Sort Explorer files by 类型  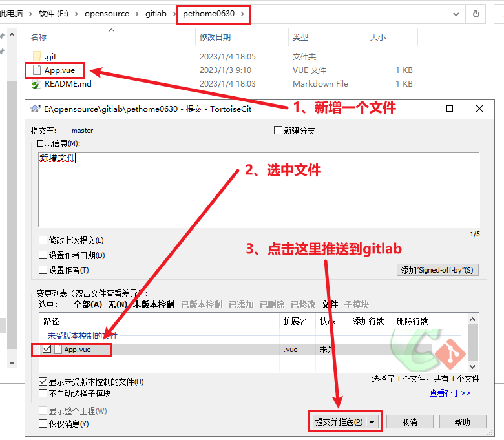pos(300,37)
